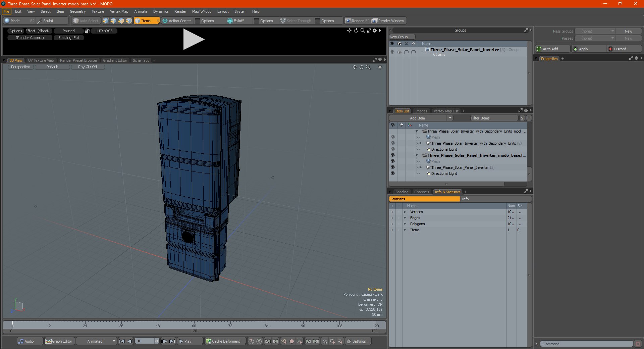The width and height of the screenshot is (644, 349).
Task: Toggle visibility of first Directional Light
Action: pyautogui.click(x=392, y=149)
